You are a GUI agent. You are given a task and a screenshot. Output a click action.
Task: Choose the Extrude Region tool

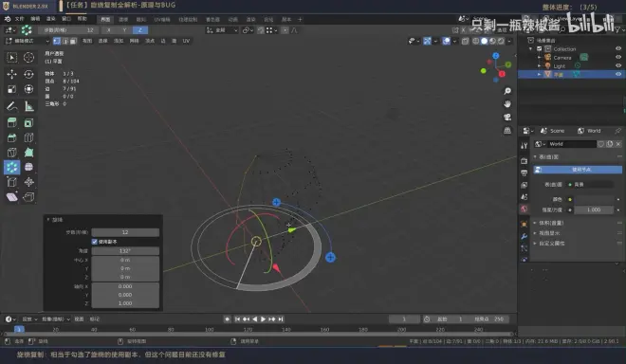pyautogui.click(x=11, y=122)
